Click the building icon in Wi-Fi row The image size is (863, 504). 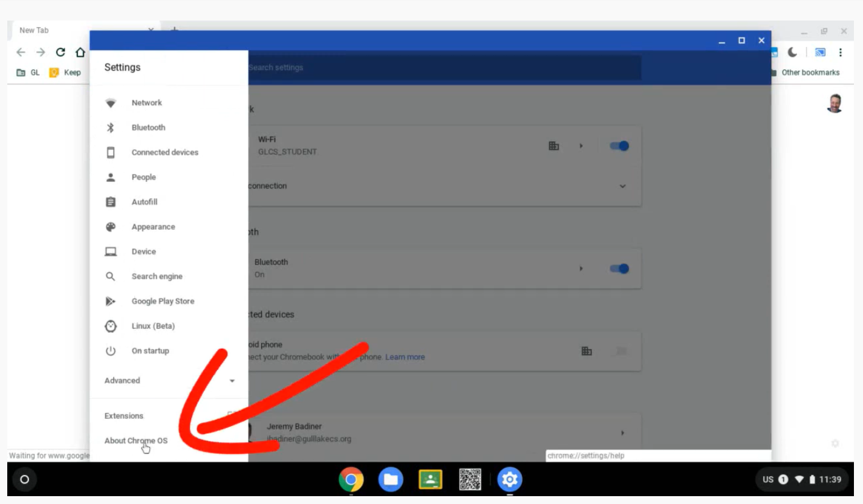pyautogui.click(x=553, y=146)
